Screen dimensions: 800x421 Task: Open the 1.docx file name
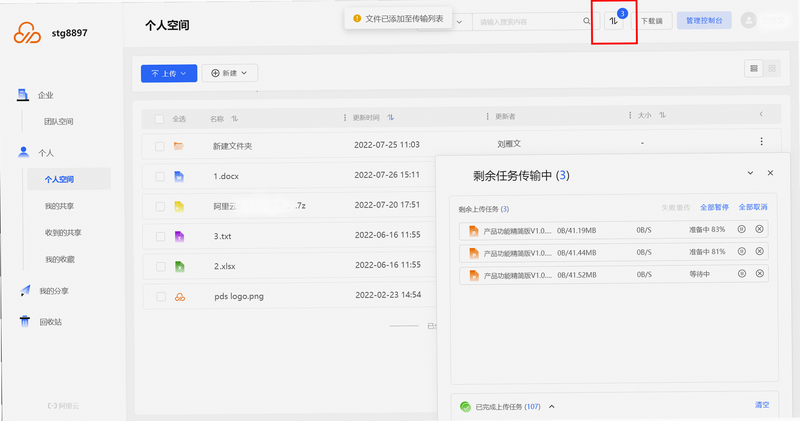tap(226, 176)
